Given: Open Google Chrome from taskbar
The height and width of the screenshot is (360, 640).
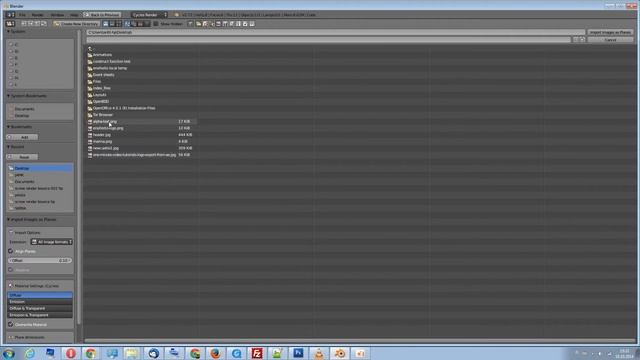Looking at the screenshot, I should point(91,353).
